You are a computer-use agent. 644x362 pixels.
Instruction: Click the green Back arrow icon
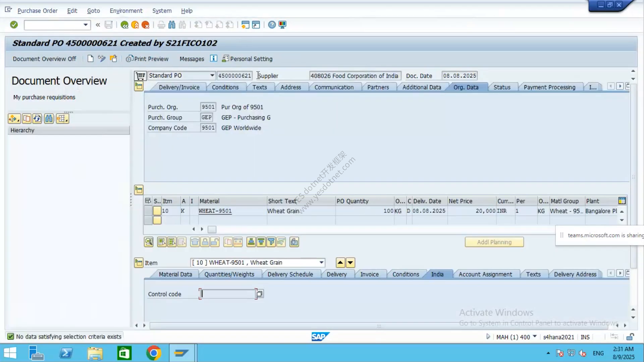coord(124,25)
